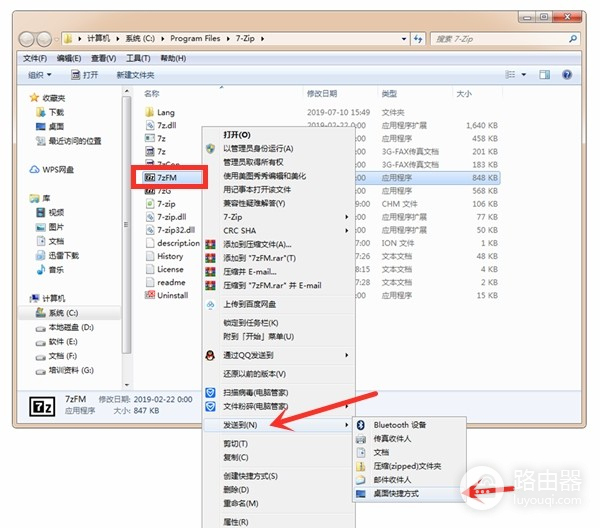Screen dimensions: 600x528
Task: Click the 迅雷下载 library icon
Action: [x=41, y=255]
